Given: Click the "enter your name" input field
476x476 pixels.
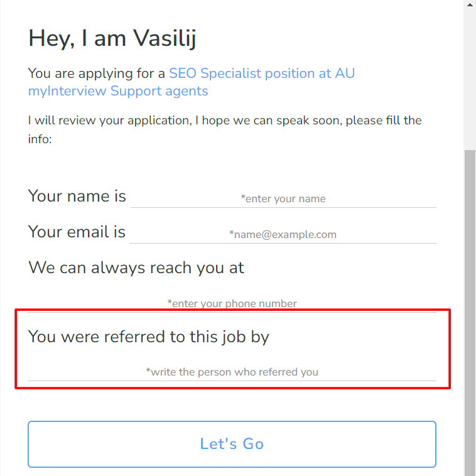Looking at the screenshot, I should 283,198.
